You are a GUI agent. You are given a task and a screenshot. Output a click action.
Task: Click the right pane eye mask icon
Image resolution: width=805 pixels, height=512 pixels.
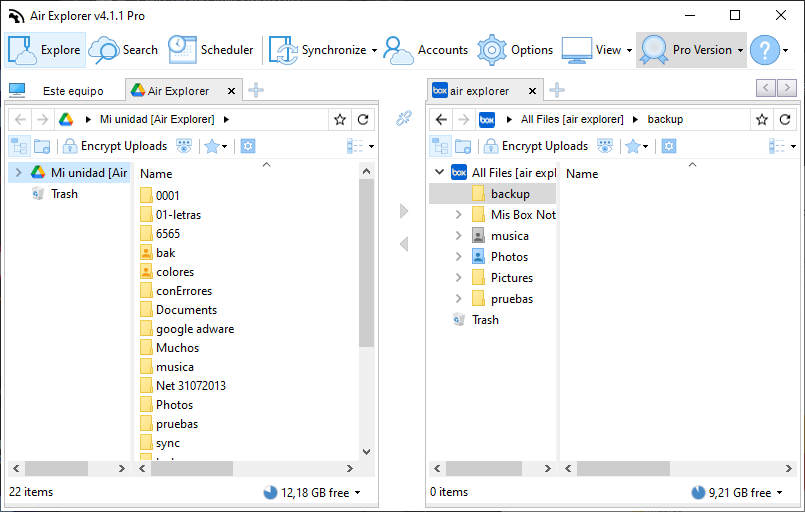(605, 146)
